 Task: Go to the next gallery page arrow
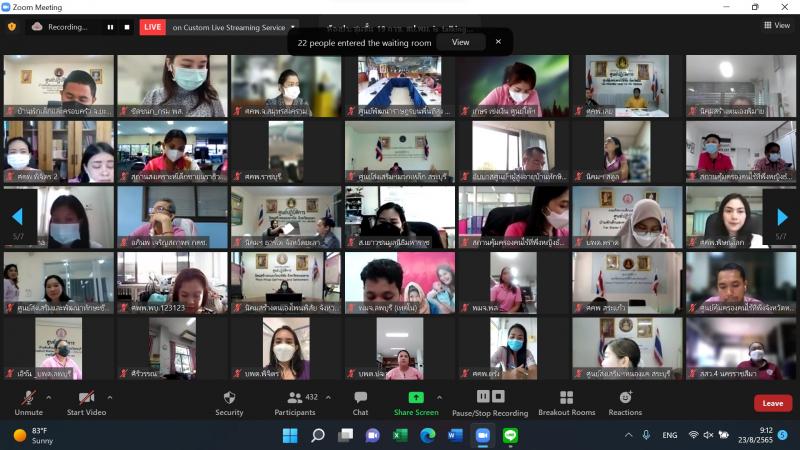click(782, 217)
